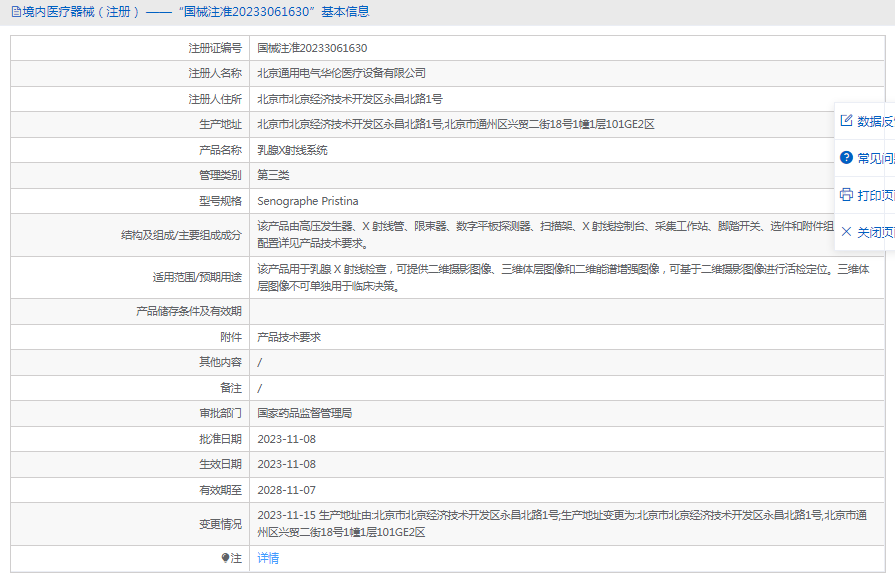The width and height of the screenshot is (895, 579).
Task: Click the 变更情况 change record text
Action: (x=562, y=524)
